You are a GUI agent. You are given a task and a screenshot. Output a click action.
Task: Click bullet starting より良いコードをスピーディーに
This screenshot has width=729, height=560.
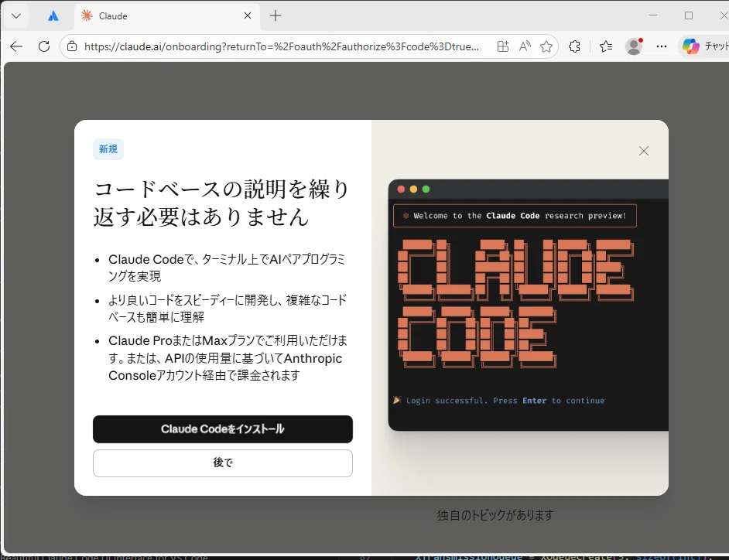[x=228, y=309]
